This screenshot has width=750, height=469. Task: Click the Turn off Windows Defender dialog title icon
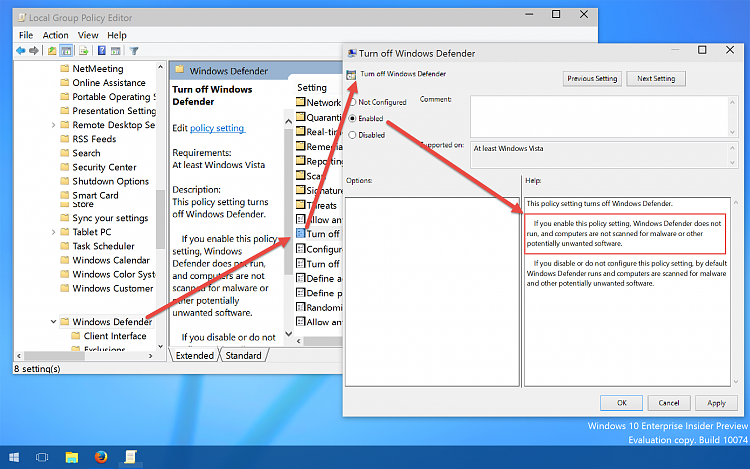352,53
